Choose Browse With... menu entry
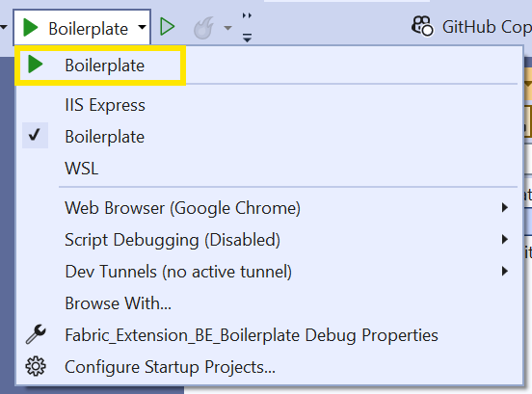This screenshot has width=532, height=394. click(x=119, y=303)
